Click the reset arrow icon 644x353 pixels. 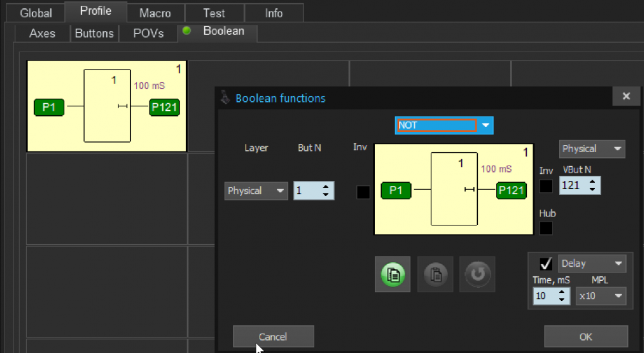(x=477, y=274)
